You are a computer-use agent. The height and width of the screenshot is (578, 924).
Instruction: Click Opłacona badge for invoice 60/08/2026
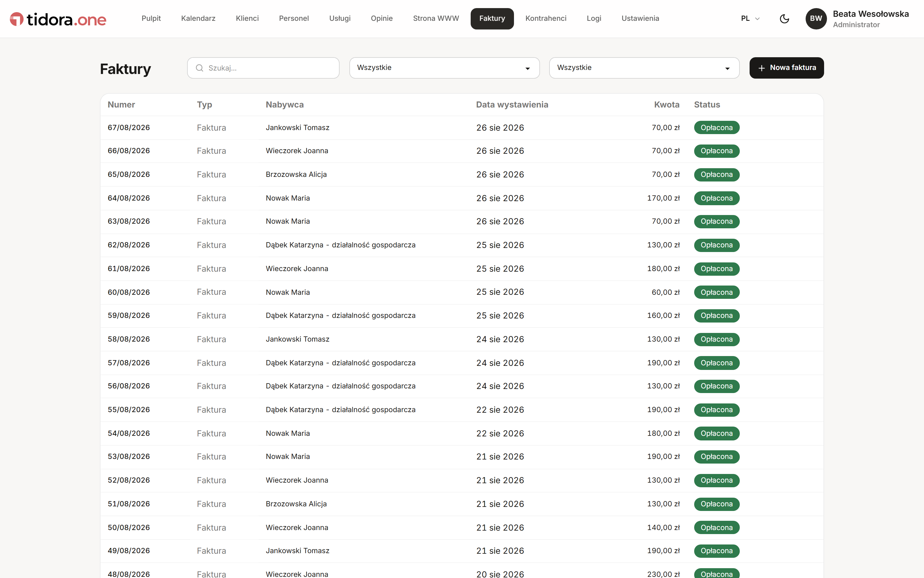click(717, 292)
